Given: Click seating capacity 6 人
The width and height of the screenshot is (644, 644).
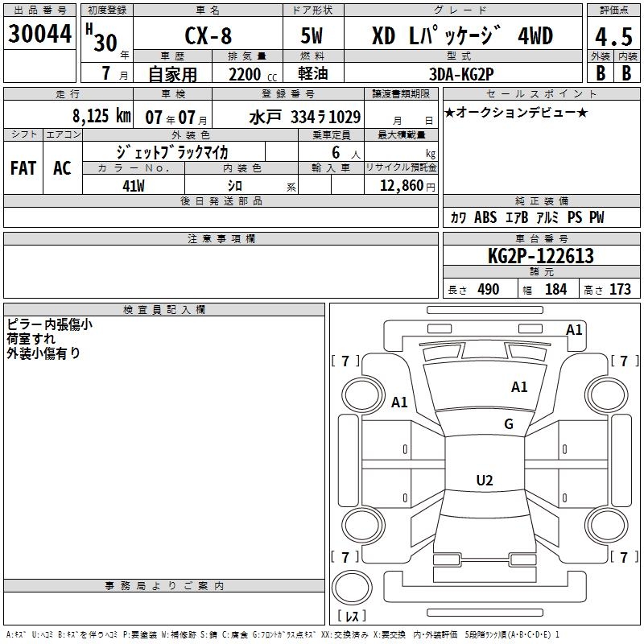Looking at the screenshot, I should [x=346, y=153].
